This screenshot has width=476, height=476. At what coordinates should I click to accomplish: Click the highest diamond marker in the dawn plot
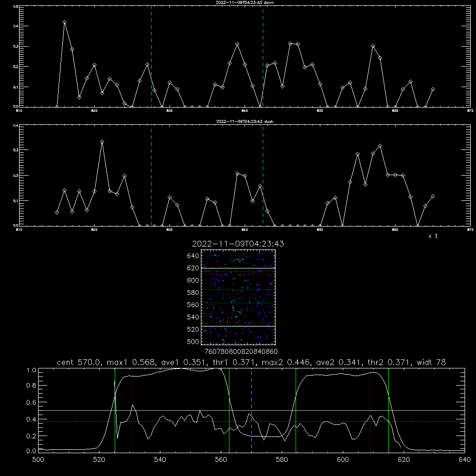click(64, 22)
